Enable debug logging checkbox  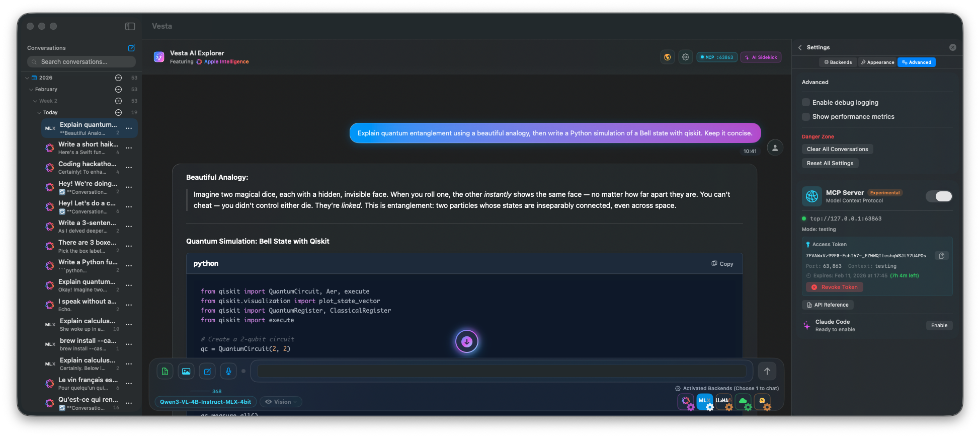[x=806, y=103]
